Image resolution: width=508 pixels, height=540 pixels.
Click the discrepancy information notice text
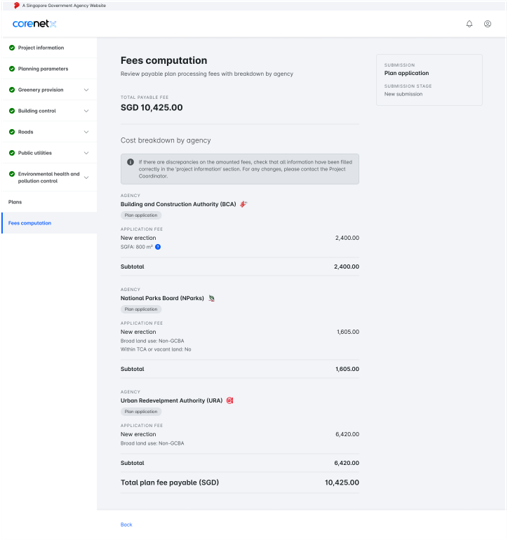click(246, 169)
